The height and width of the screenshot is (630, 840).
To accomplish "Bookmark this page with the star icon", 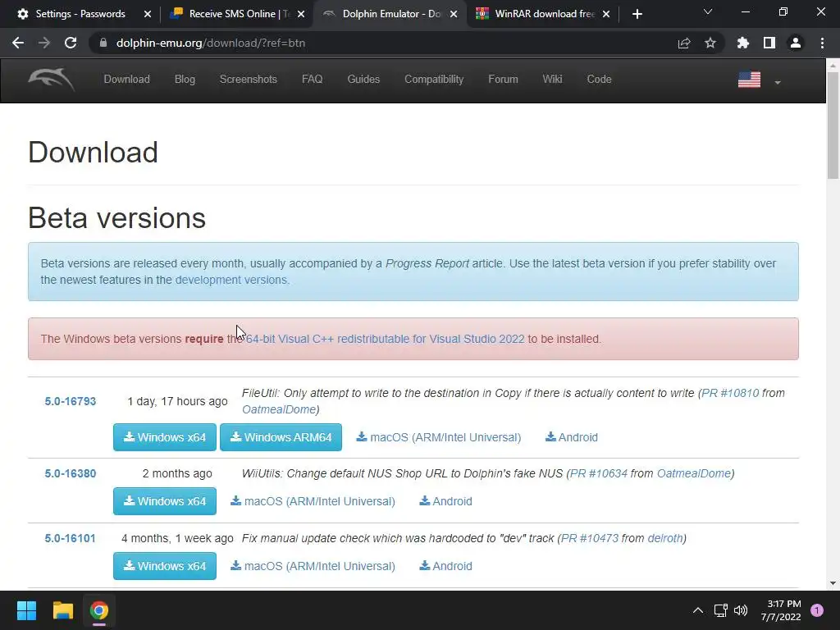I will click(710, 43).
